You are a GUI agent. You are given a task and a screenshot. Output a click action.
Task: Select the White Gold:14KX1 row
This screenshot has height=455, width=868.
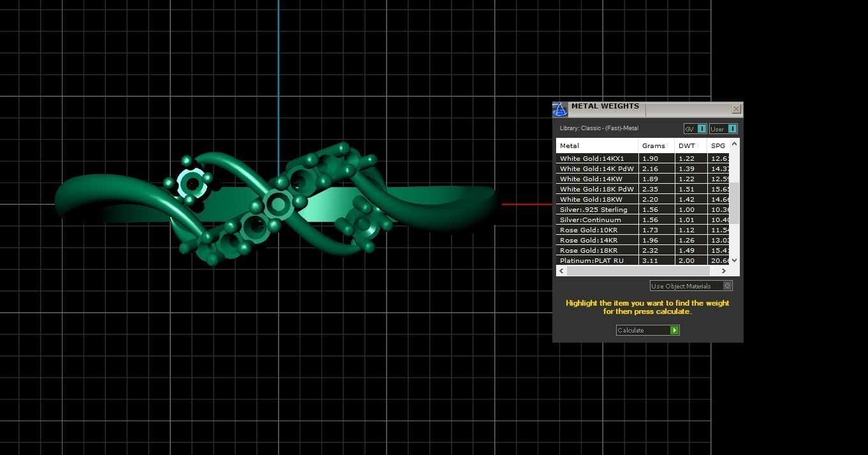643,158
